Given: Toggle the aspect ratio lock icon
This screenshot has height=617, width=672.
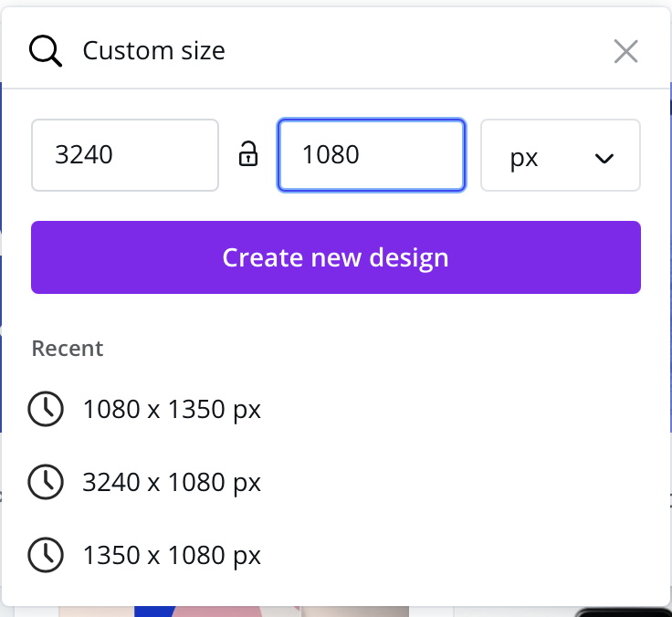Looking at the screenshot, I should (x=248, y=155).
